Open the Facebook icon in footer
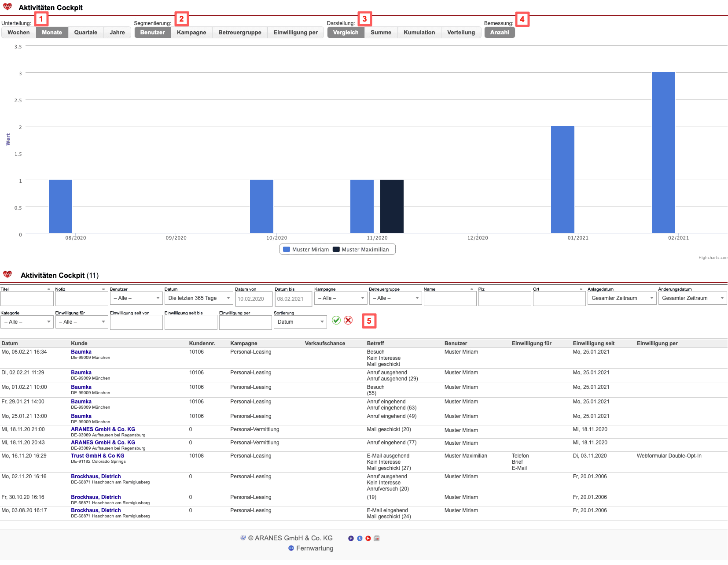 (351, 538)
